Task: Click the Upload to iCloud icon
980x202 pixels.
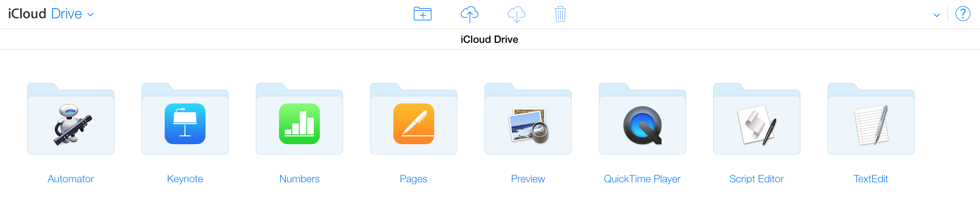Action: (470, 14)
